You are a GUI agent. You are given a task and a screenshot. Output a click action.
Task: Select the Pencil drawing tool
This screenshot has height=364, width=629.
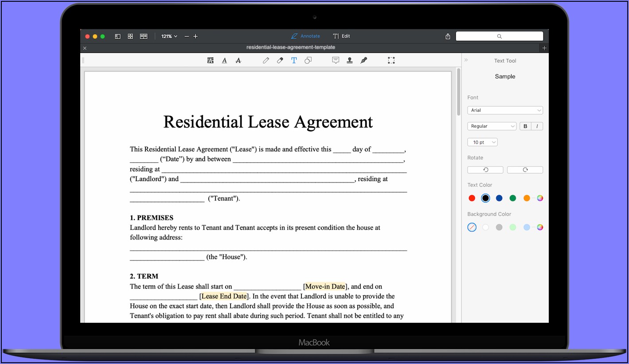coord(266,61)
